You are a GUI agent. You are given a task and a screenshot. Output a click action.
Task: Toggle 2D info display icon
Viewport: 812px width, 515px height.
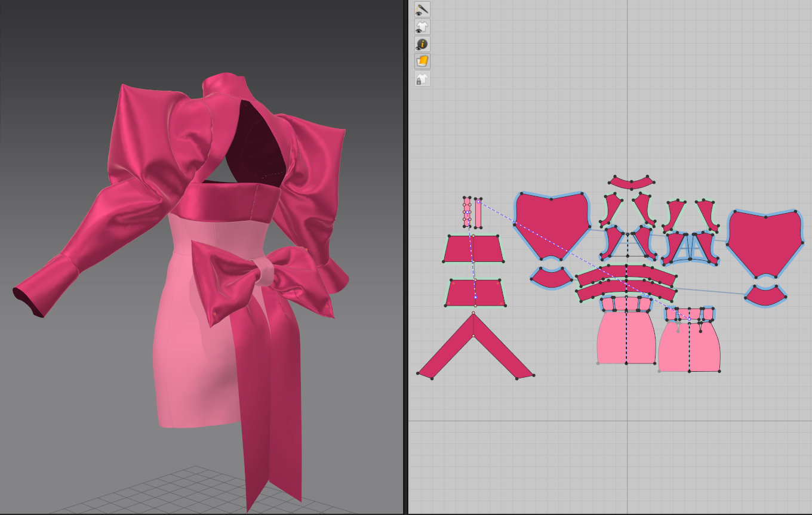[422, 44]
